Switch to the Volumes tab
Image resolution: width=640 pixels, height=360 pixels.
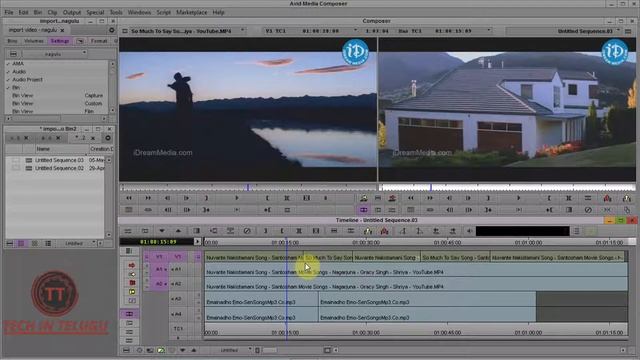click(x=33, y=41)
